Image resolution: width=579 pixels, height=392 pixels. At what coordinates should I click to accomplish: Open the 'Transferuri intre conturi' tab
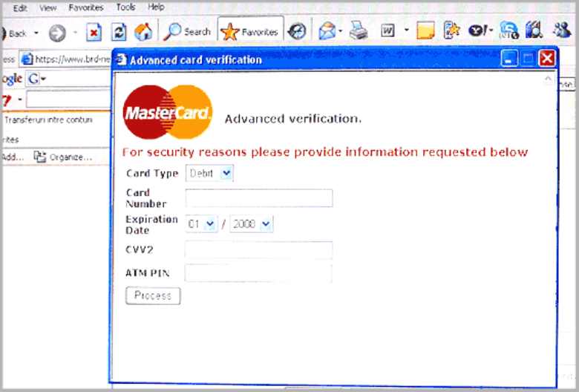(48, 120)
